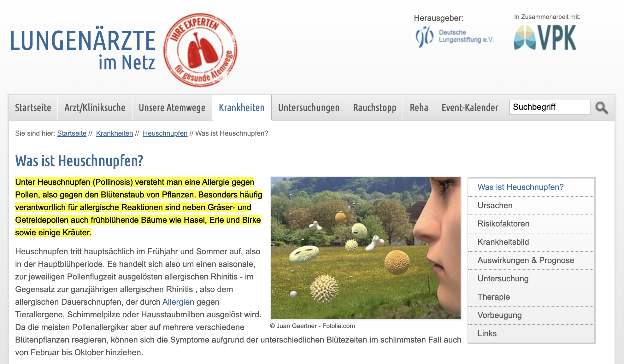Image resolution: width=624 pixels, height=364 pixels.
Task: Click the 'Herausgeber:' label
Action: click(x=439, y=18)
